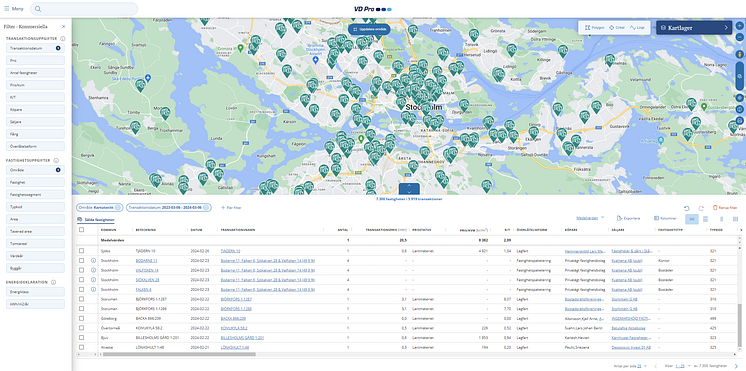
Task: Open the Värdeår filter
Action: (35, 256)
